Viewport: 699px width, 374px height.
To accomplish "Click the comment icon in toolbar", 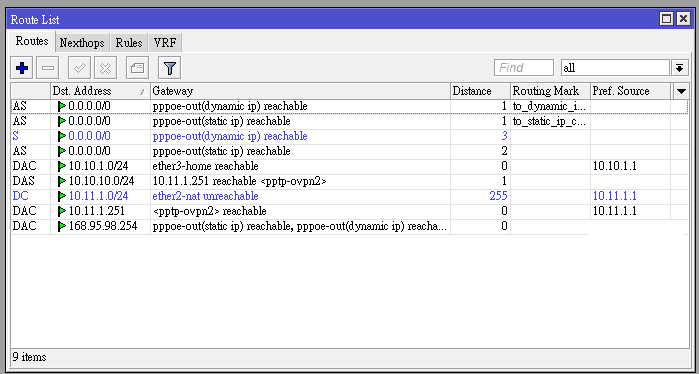I will coord(137,68).
